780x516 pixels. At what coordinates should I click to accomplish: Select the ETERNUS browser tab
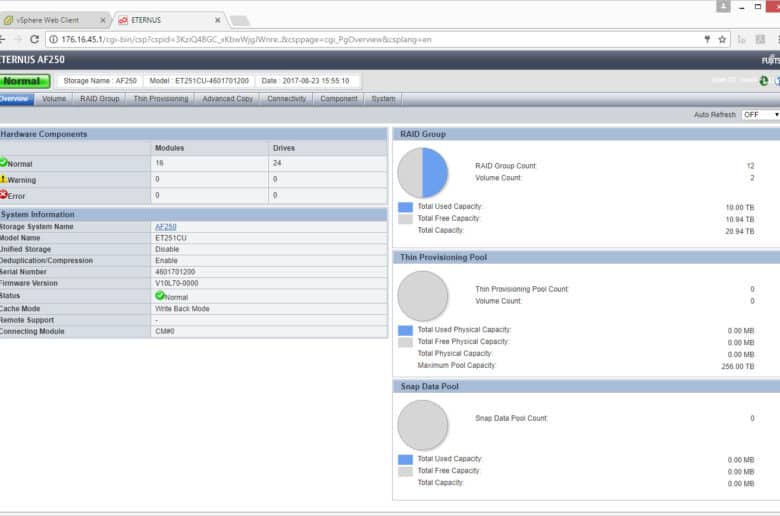169,20
